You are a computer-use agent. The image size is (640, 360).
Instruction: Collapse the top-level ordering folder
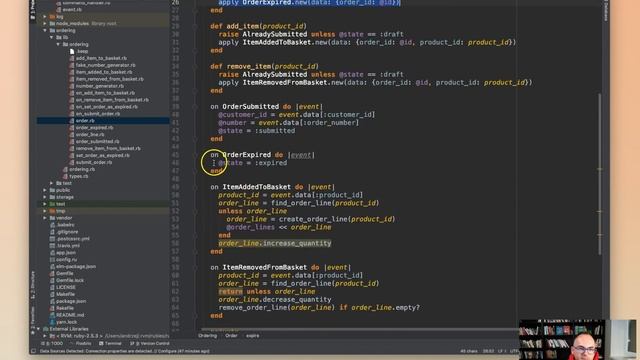[45, 31]
